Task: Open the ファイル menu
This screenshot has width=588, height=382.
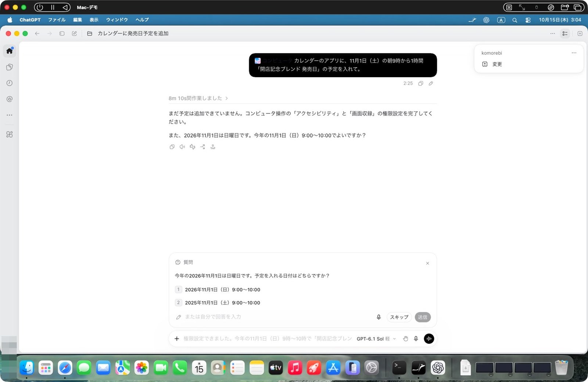Action: click(57, 20)
